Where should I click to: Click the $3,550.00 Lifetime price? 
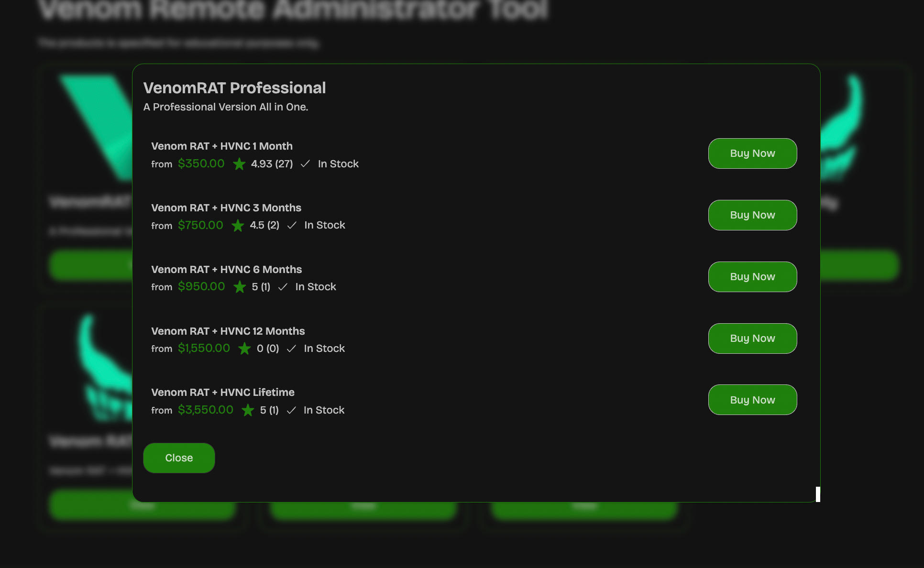(206, 410)
